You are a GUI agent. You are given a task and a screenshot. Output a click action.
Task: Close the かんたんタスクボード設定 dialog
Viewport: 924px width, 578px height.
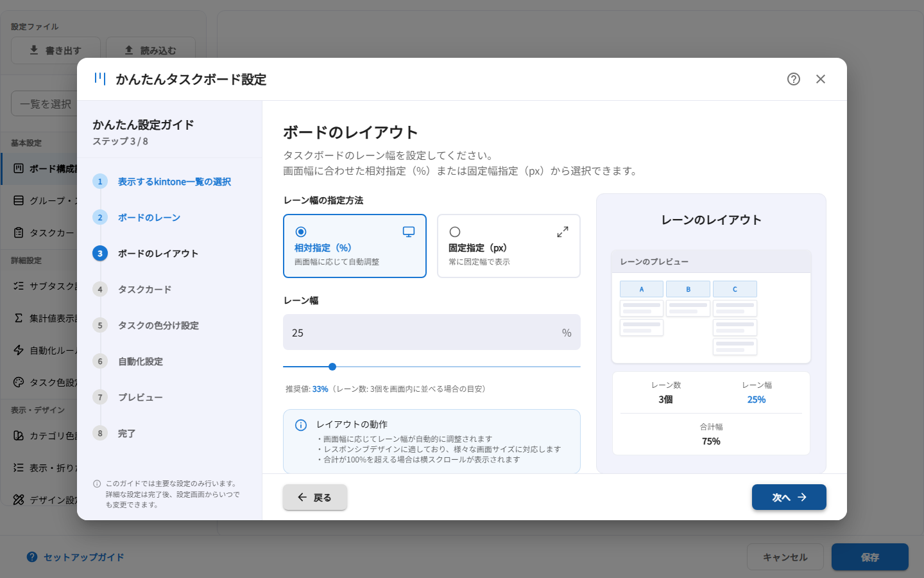point(821,79)
